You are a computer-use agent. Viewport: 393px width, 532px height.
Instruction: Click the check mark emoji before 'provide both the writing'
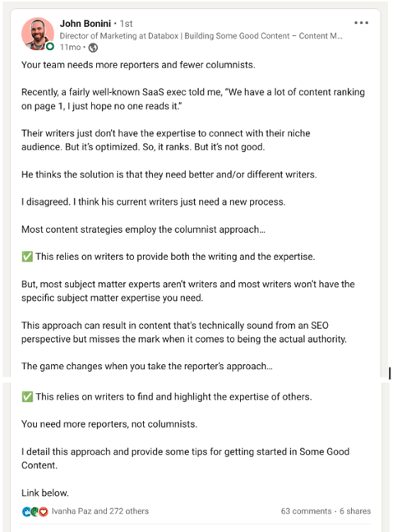(x=27, y=257)
